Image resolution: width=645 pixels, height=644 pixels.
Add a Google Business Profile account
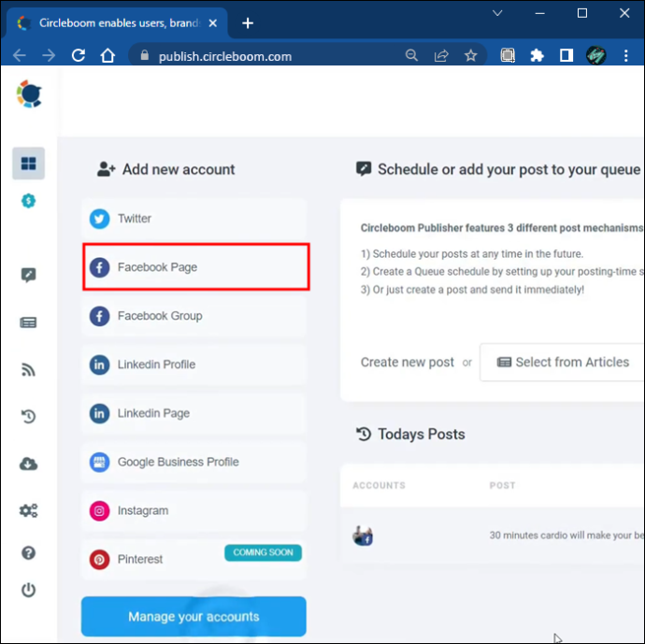pyautogui.click(x=193, y=462)
